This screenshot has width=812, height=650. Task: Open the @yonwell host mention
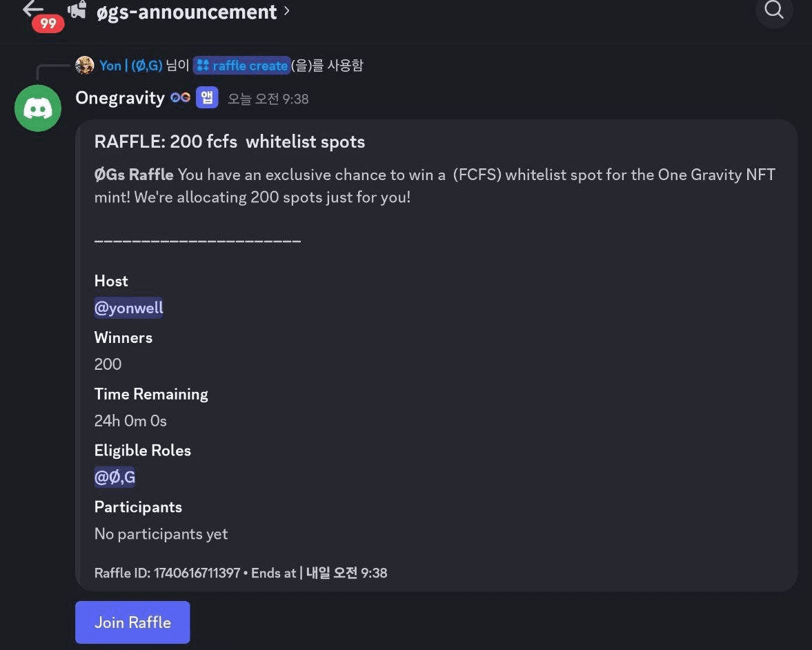tap(128, 308)
